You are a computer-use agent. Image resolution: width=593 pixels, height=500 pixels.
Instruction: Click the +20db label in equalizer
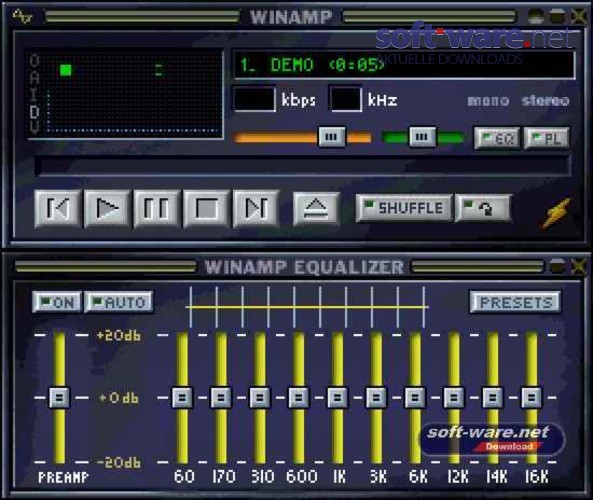tap(119, 335)
